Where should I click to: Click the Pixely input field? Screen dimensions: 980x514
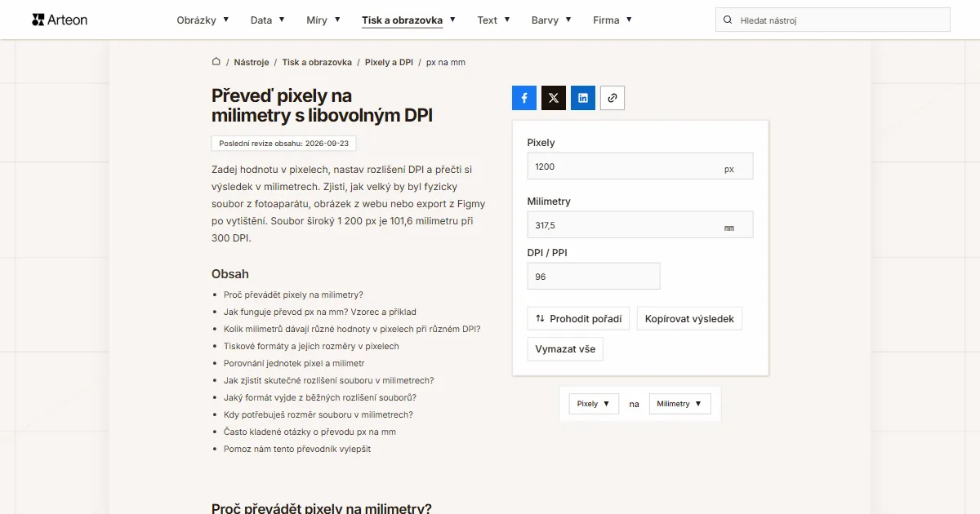[x=640, y=166]
